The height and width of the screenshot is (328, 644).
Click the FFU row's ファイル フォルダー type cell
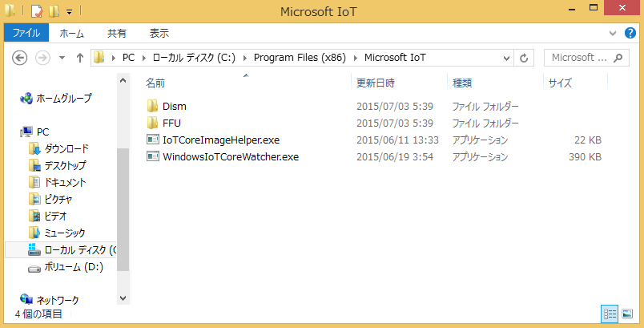[x=485, y=124]
